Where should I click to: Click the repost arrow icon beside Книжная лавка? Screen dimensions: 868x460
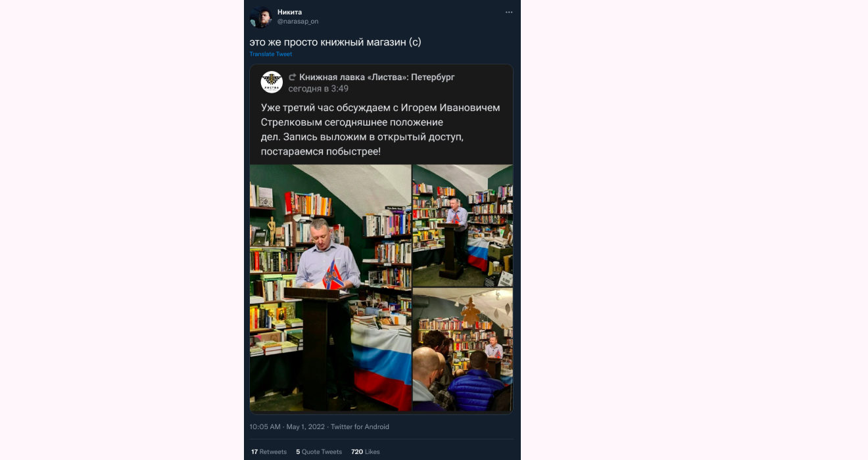click(x=293, y=78)
